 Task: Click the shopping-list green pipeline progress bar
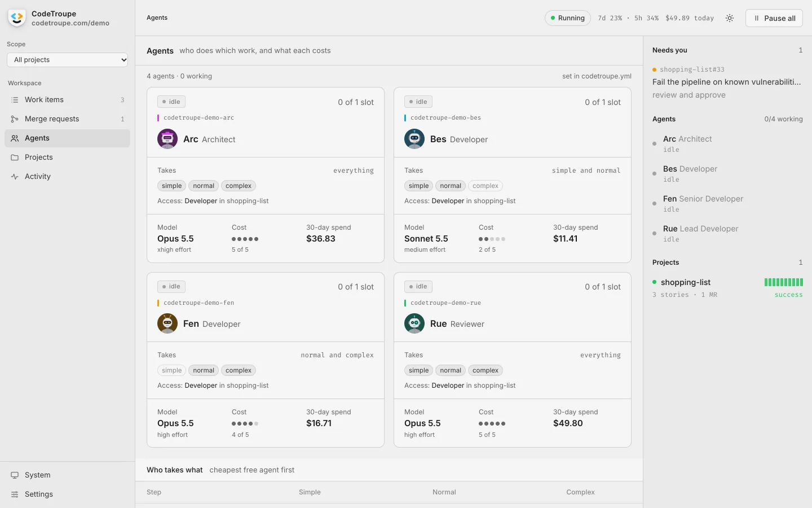click(783, 282)
